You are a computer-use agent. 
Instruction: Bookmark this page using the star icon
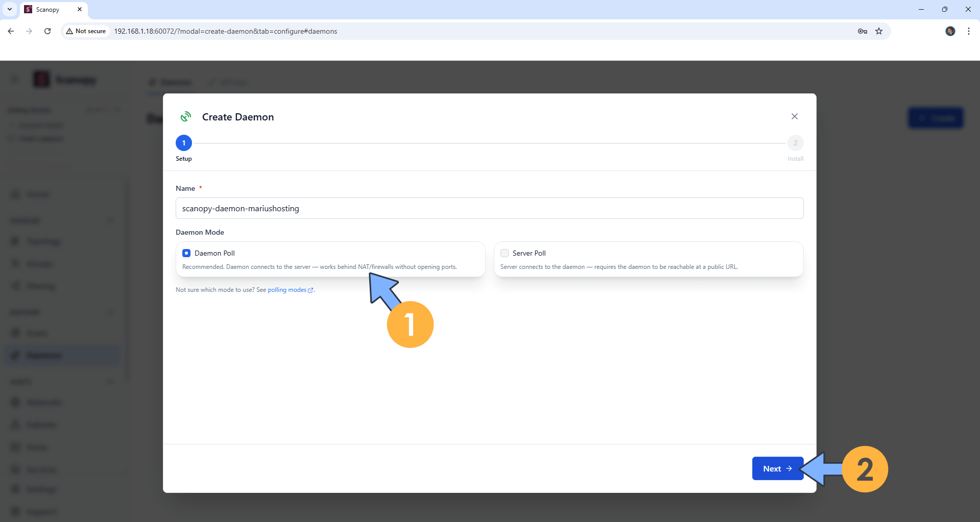(879, 31)
